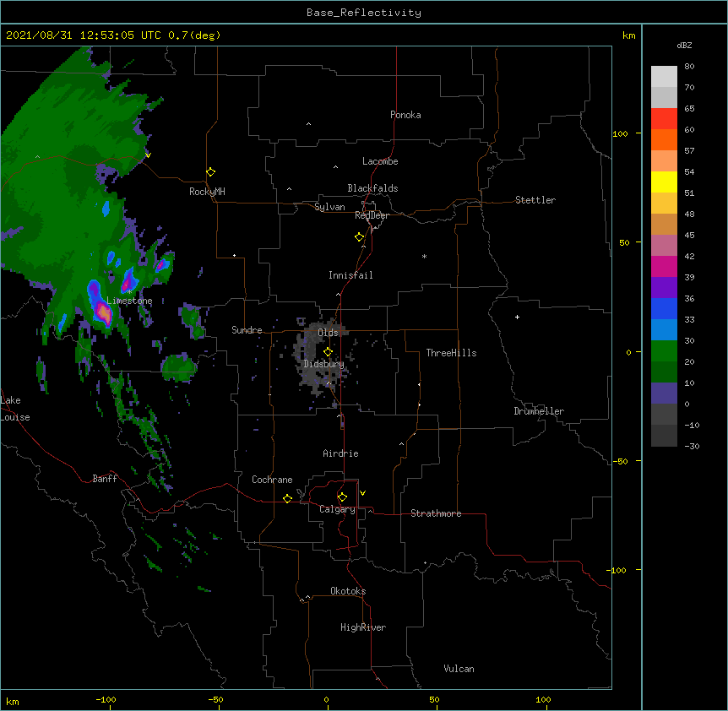Screen dimensions: 728x711
Task: Click the Vulcan town label
Action: [x=459, y=669]
